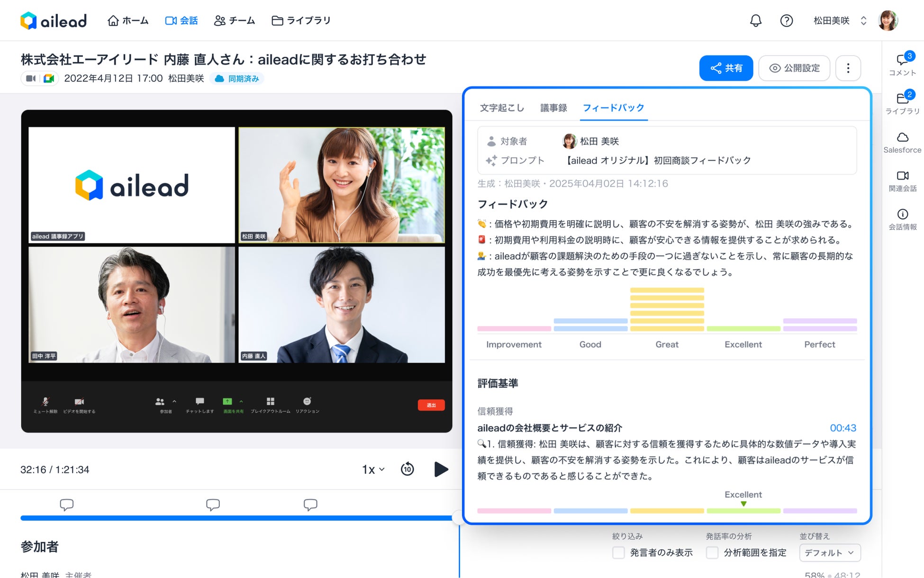Image resolution: width=924 pixels, height=578 pixels.
Task: Click the 共有 share button
Action: pos(726,68)
